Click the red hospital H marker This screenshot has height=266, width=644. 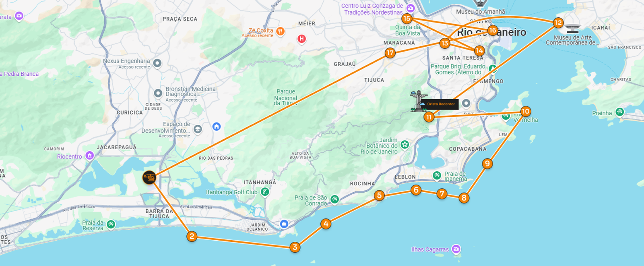301,39
